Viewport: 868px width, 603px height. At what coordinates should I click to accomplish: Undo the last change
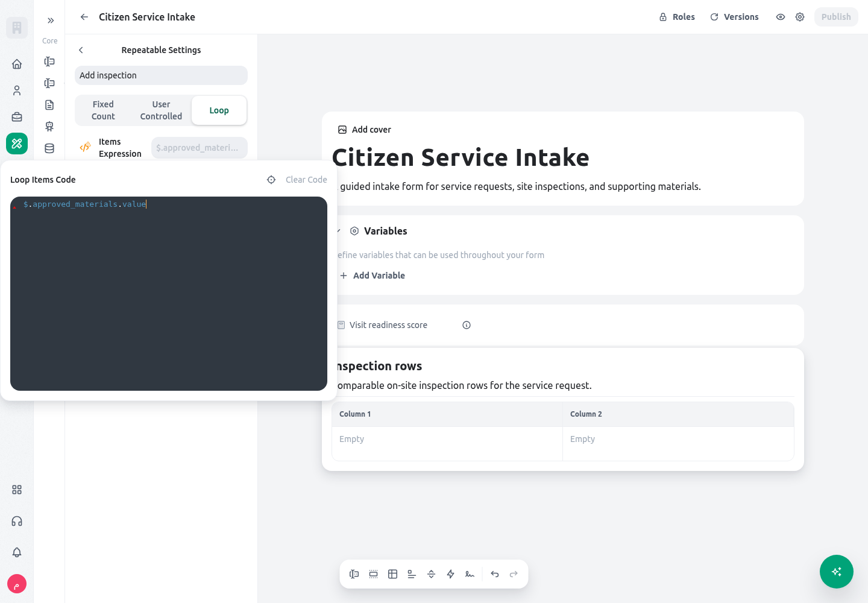(495, 574)
